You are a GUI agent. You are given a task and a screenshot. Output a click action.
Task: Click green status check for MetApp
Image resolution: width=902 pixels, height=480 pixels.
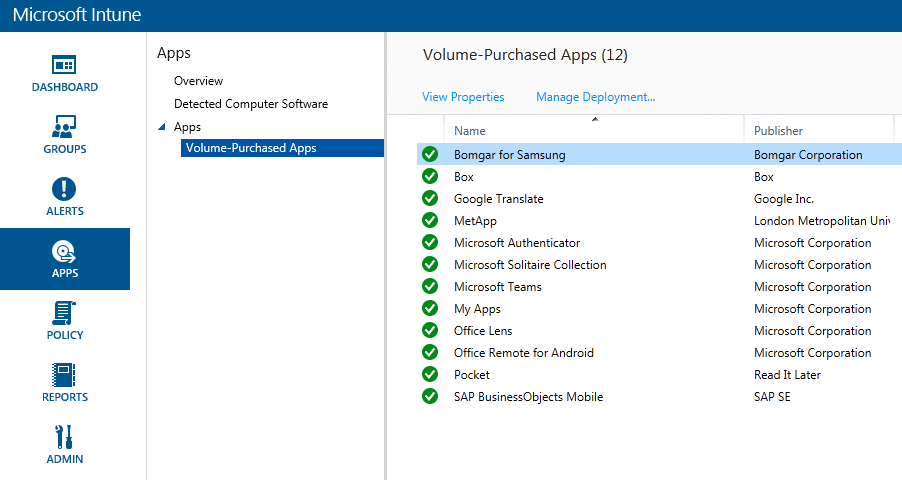click(430, 220)
